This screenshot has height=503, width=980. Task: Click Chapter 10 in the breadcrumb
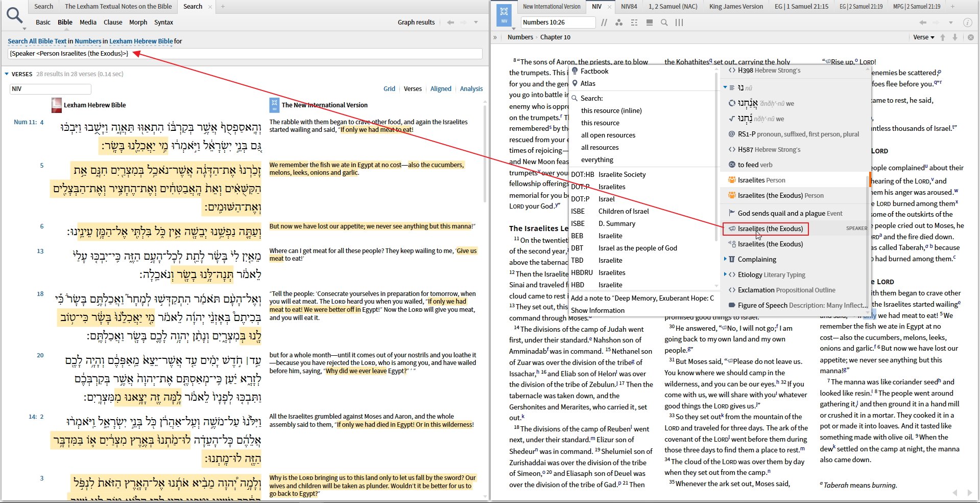pyautogui.click(x=555, y=37)
